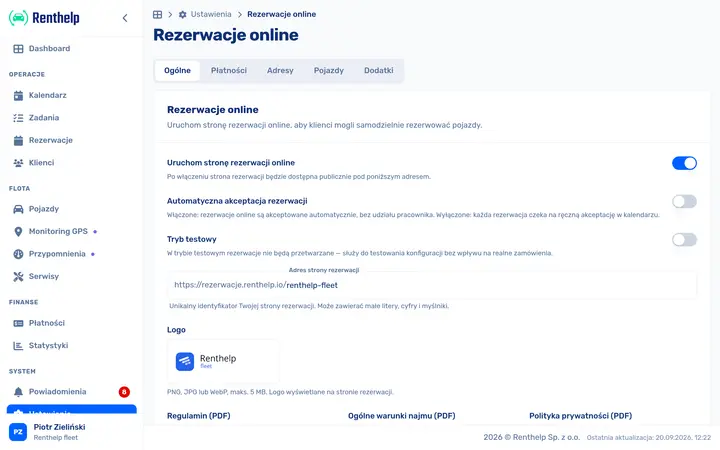Image resolution: width=720 pixels, height=450 pixels.
Task: Disable Uruchom stronę rezerwacji online toggle
Action: click(684, 163)
